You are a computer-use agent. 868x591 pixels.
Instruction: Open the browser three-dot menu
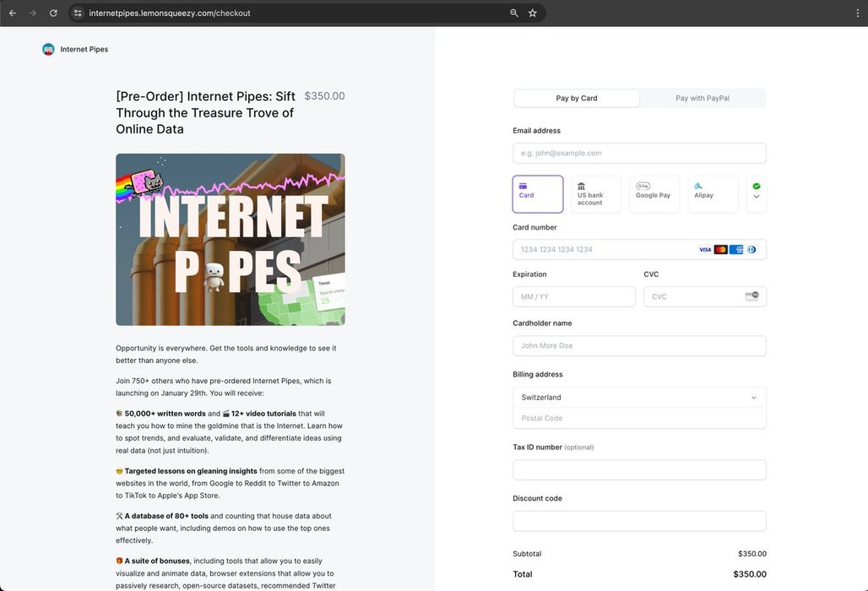coord(858,13)
